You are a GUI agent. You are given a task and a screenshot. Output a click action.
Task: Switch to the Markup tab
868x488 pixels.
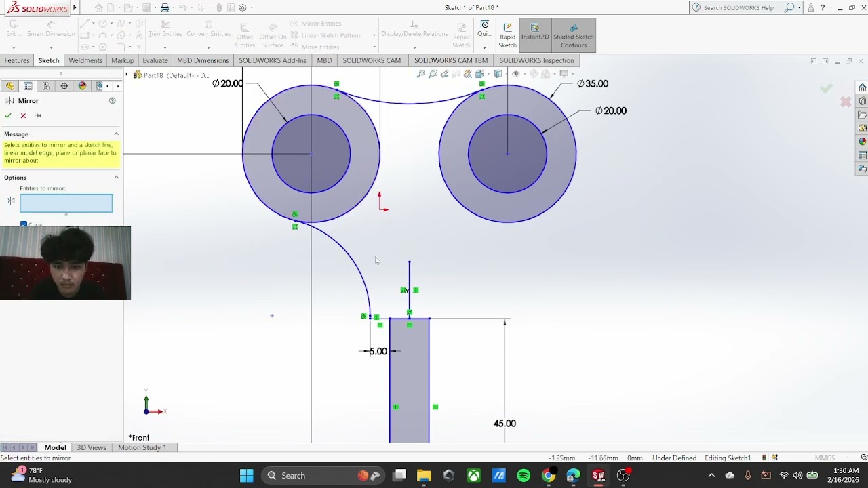click(123, 60)
